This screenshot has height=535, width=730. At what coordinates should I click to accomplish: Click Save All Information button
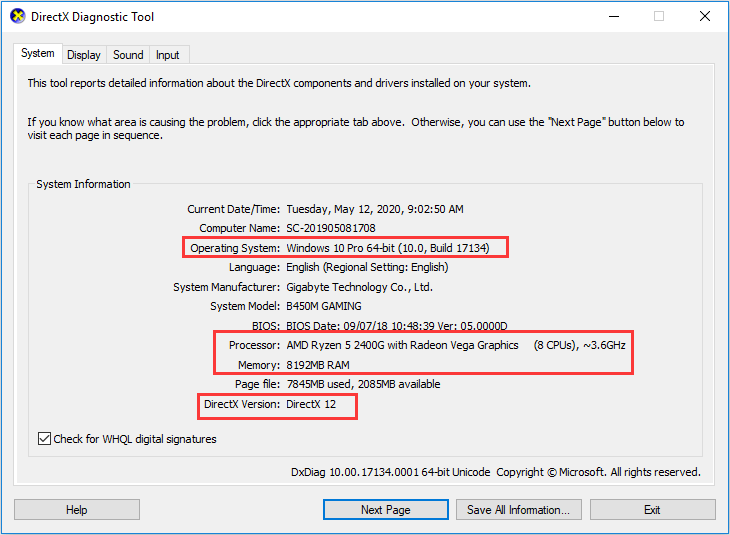519,510
